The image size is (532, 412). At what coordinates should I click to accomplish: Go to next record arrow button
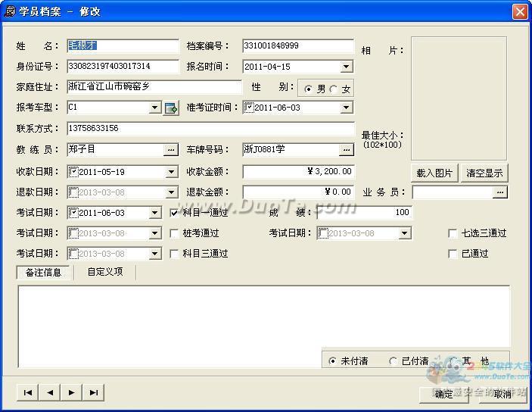[71, 392]
